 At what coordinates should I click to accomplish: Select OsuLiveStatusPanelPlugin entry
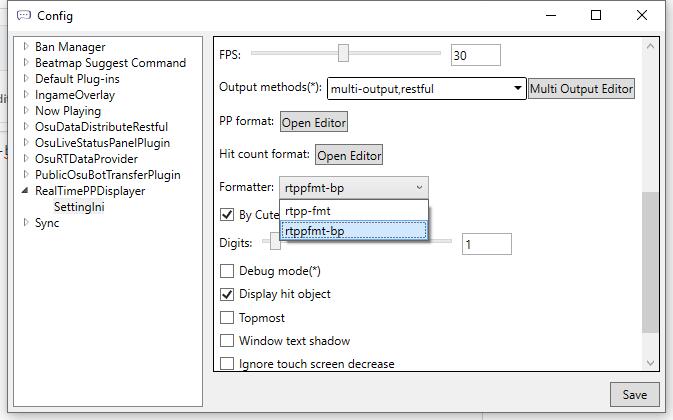pos(102,143)
